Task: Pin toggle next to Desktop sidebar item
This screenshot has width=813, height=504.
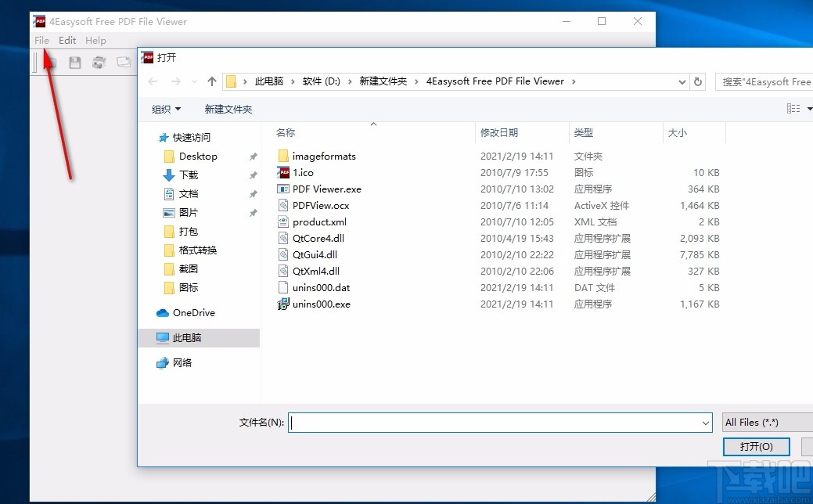Action: pos(253,156)
